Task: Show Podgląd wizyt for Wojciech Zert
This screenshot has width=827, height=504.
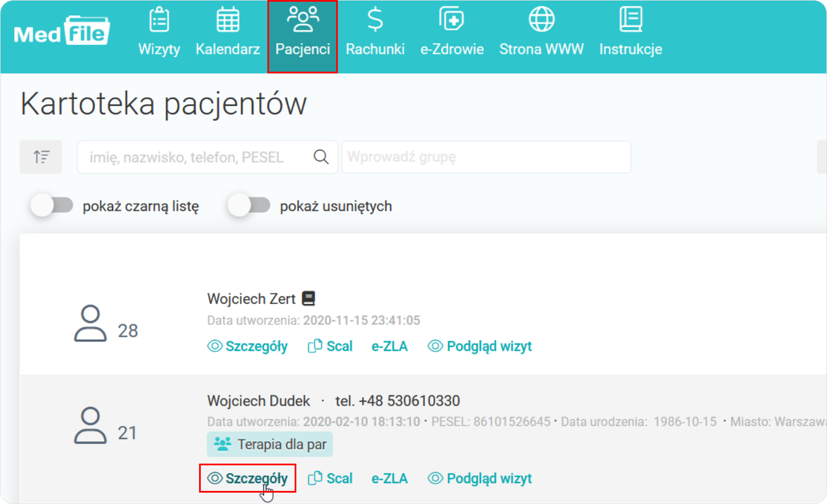Action: pyautogui.click(x=479, y=346)
